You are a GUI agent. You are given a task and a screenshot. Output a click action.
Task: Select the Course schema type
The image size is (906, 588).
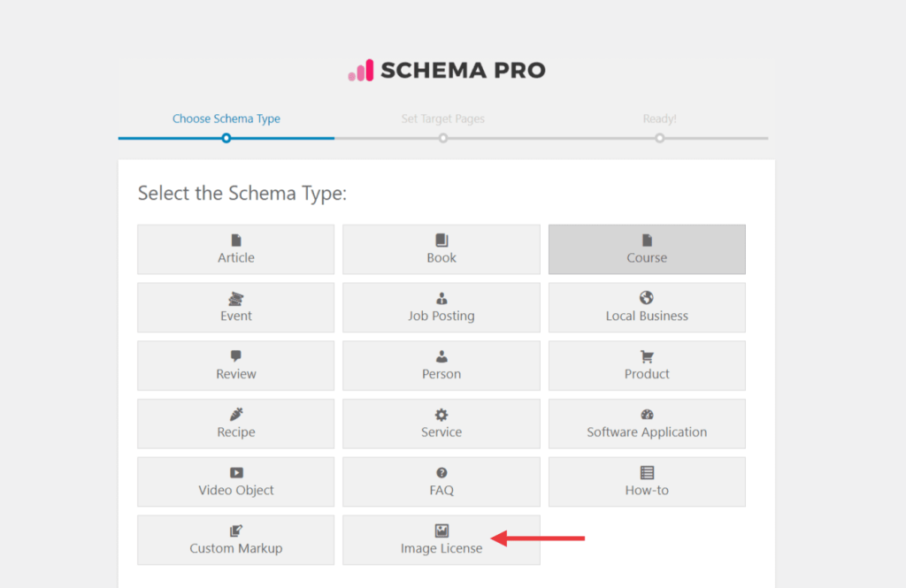647,249
